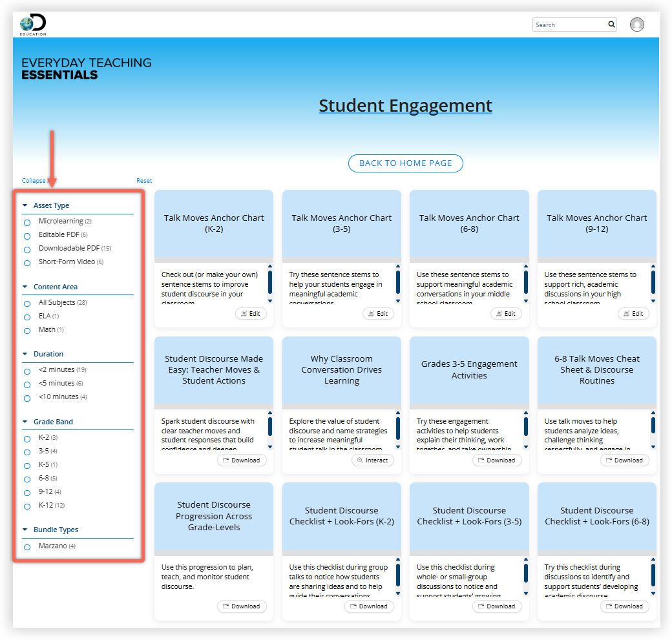This screenshot has width=672, height=640.
Task: Download Student Discourse Progression Across Grade-Levels
Action: (242, 606)
